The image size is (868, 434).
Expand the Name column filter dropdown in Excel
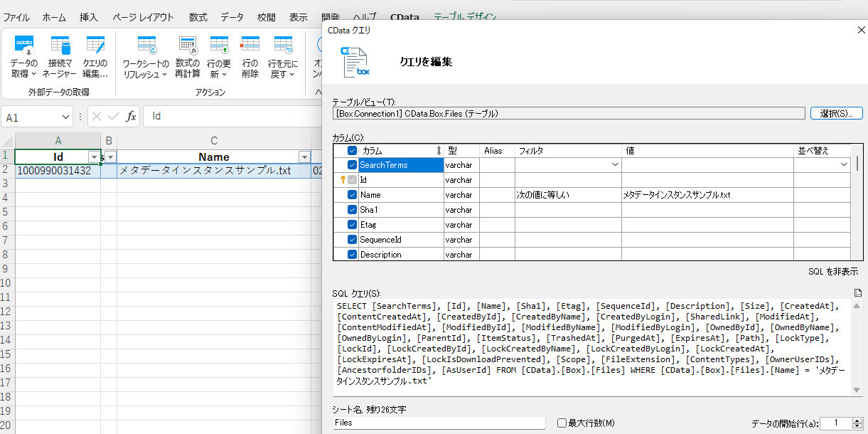coord(304,157)
